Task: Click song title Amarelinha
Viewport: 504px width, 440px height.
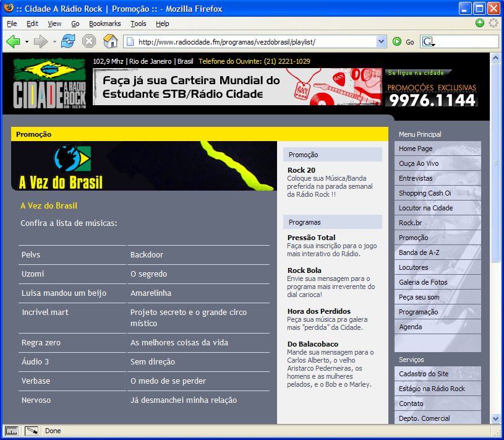Action: pyautogui.click(x=151, y=293)
